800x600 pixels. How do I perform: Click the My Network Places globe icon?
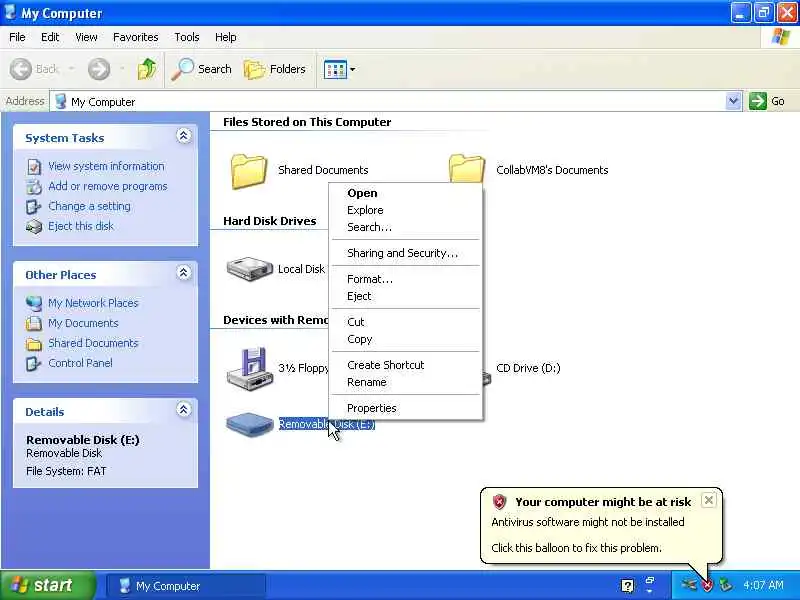34,303
